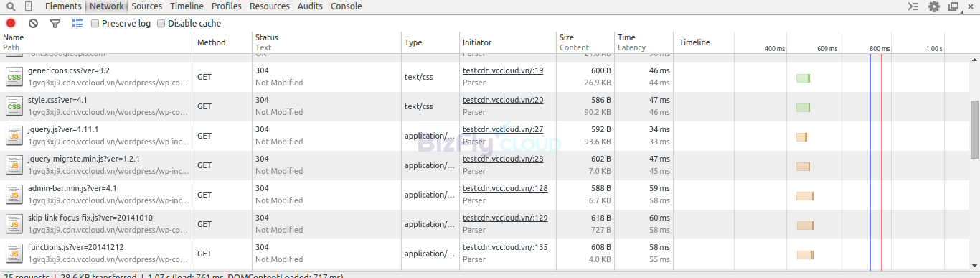The height and width of the screenshot is (278, 980).
Task: Open the Console tab
Action: [x=346, y=6]
